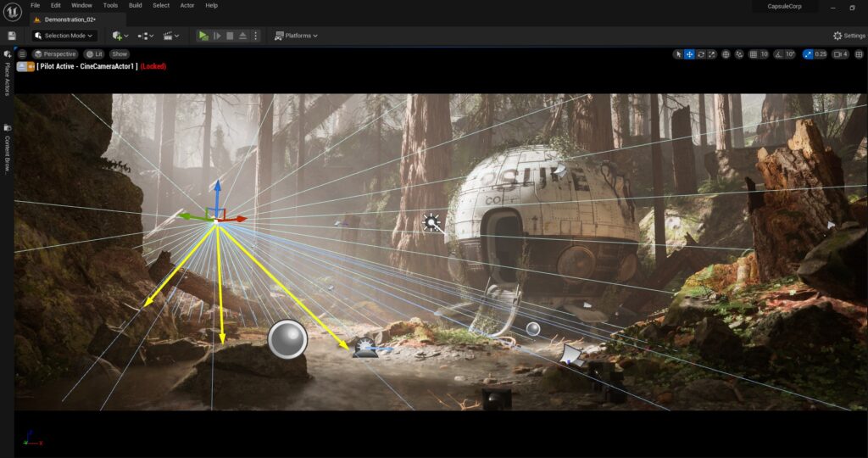Toggle grid snapping icon
Screen dimensions: 868x458
[753, 54]
